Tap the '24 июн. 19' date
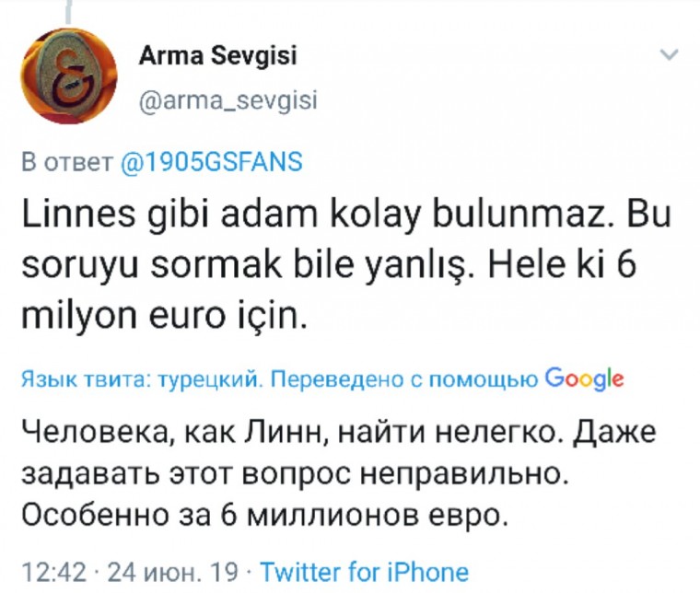 tap(173, 572)
